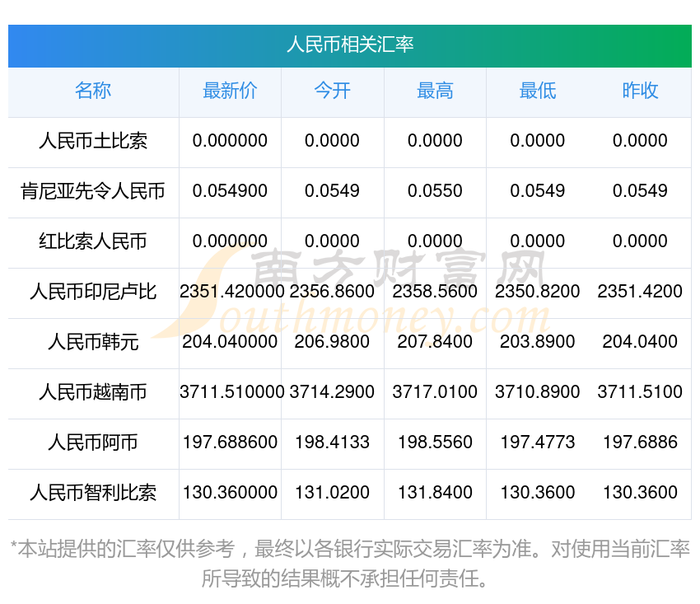
Task: Click the 最新价 column header
Action: tap(230, 91)
